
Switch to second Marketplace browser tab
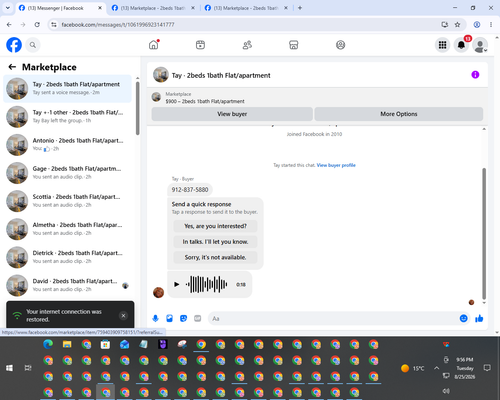pyautogui.click(x=154, y=8)
